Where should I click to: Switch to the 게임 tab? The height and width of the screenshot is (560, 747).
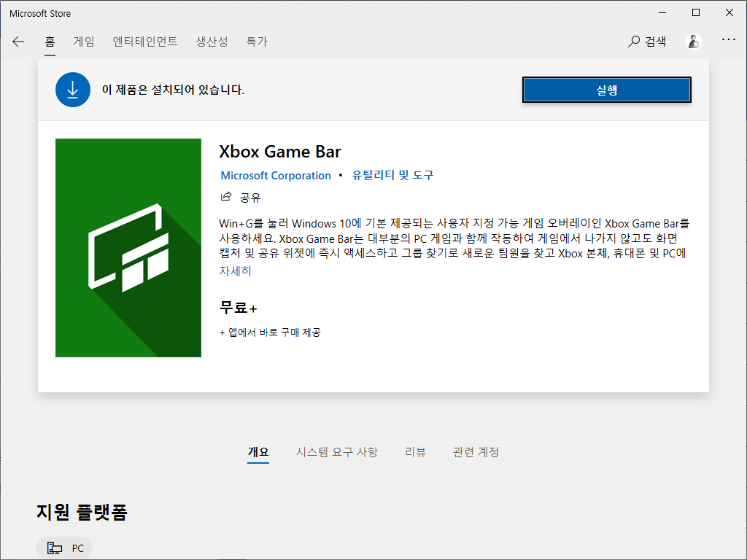[x=84, y=42]
